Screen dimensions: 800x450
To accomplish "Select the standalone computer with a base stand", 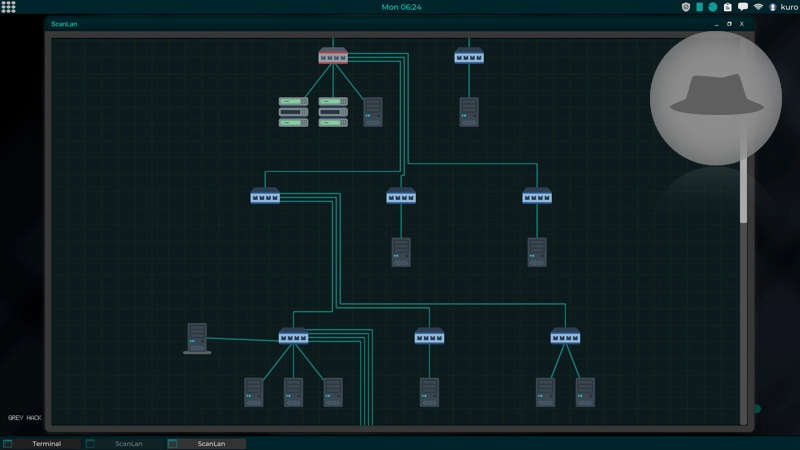I will [197, 338].
